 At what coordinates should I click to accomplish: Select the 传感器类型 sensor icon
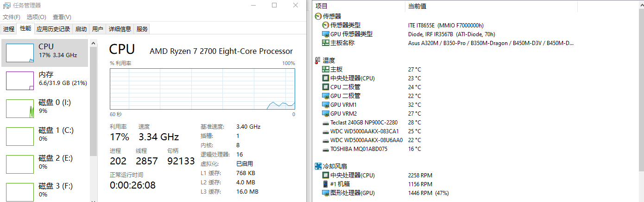pyautogui.click(x=325, y=25)
